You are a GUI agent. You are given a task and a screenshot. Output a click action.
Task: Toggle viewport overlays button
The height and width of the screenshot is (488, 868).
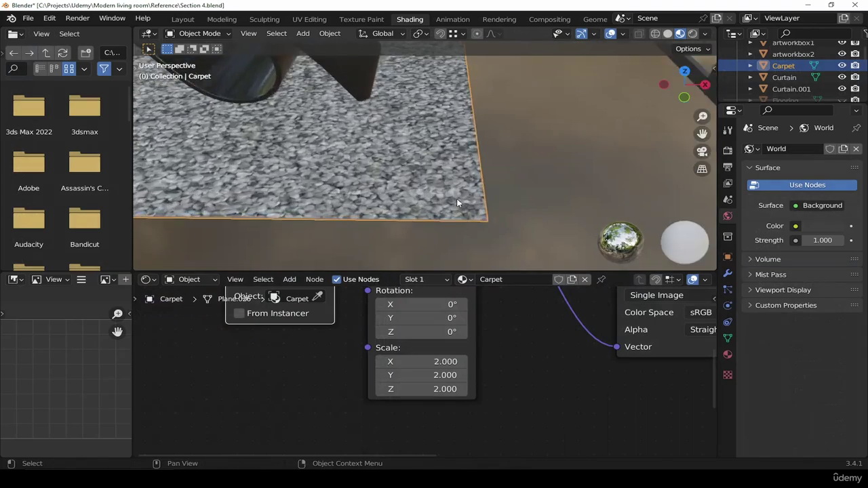tap(610, 33)
